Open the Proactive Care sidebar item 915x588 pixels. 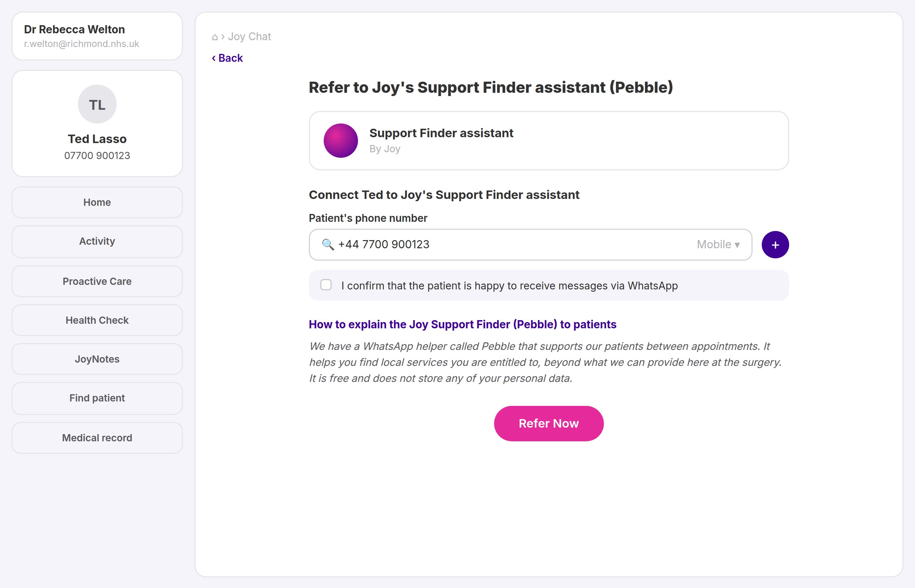(97, 281)
